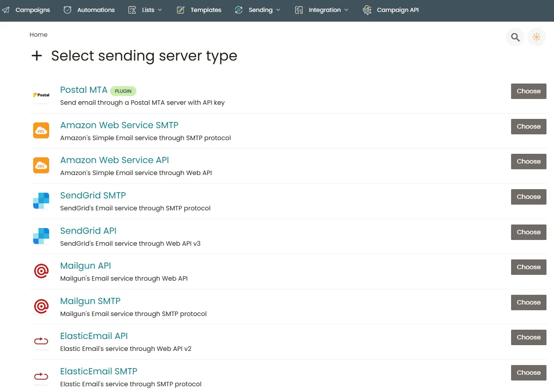This screenshot has height=392, width=554.
Task: Open the Amazon Web Service API link
Action: point(114,160)
